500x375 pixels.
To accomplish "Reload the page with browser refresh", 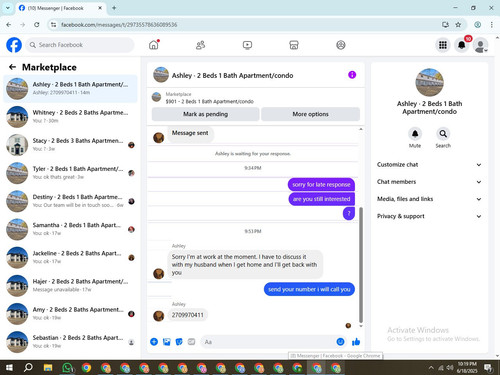I will [37, 25].
